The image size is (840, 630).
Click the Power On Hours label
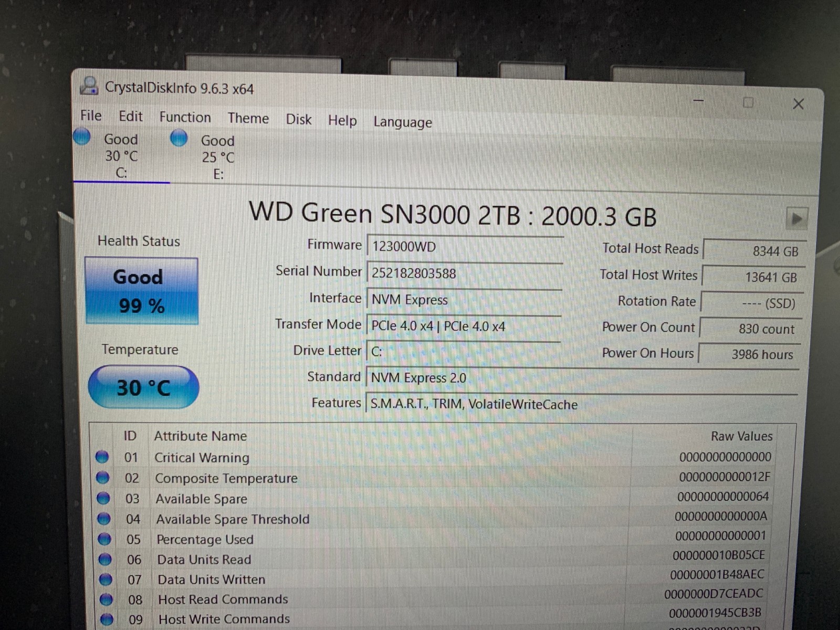[648, 353]
